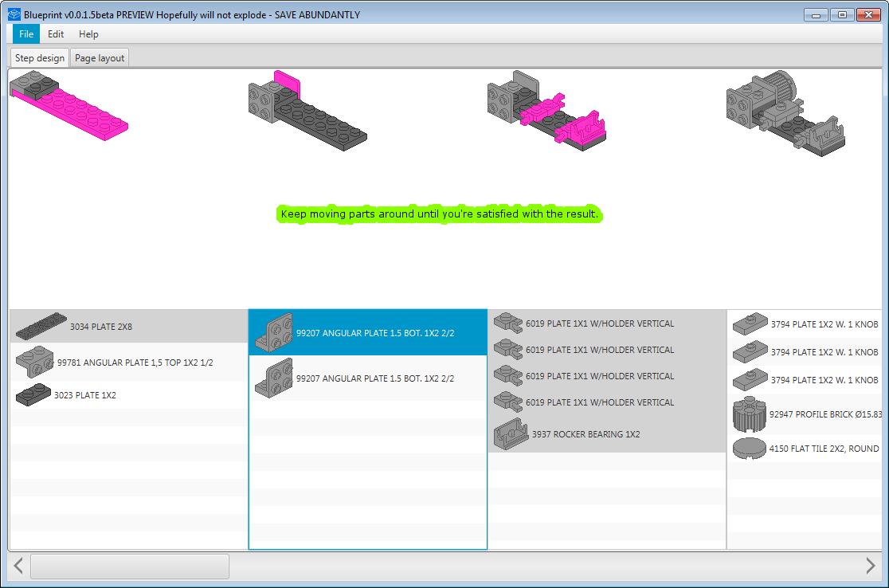The image size is (889, 588).
Task: Open the File menu
Action: tap(26, 34)
